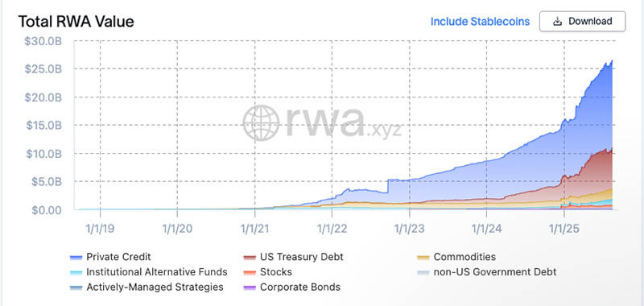
Task: Click Institutional Alternative Funds cyan swatch
Action: click(x=76, y=273)
